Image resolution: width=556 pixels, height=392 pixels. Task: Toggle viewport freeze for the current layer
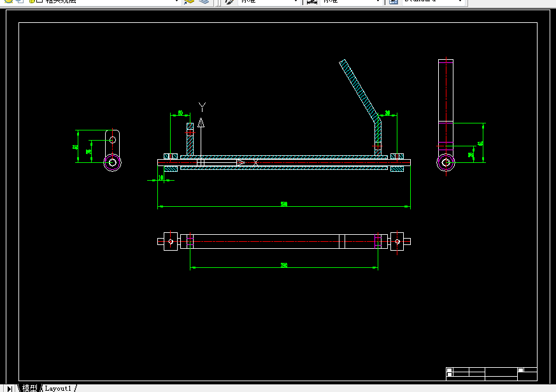20,1
